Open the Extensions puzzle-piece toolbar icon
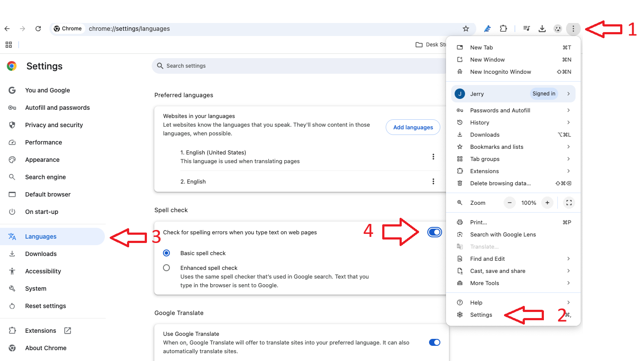Image resolution: width=644 pixels, height=361 pixels. click(x=503, y=29)
